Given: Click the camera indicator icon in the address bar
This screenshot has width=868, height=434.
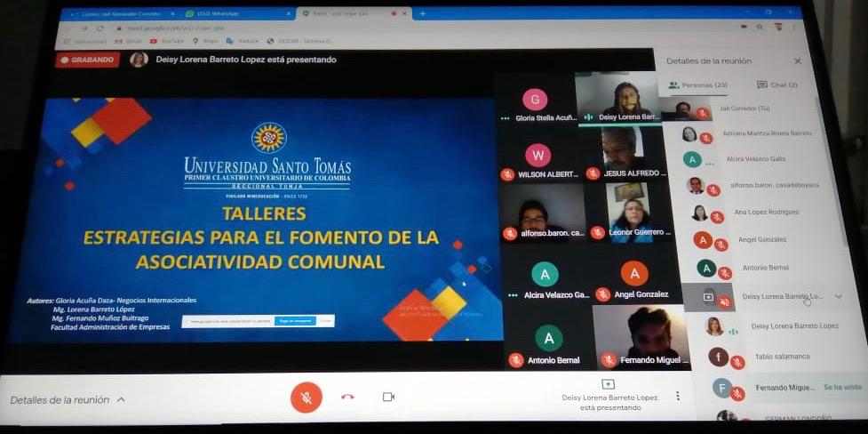Looking at the screenshot, I should click(745, 26).
